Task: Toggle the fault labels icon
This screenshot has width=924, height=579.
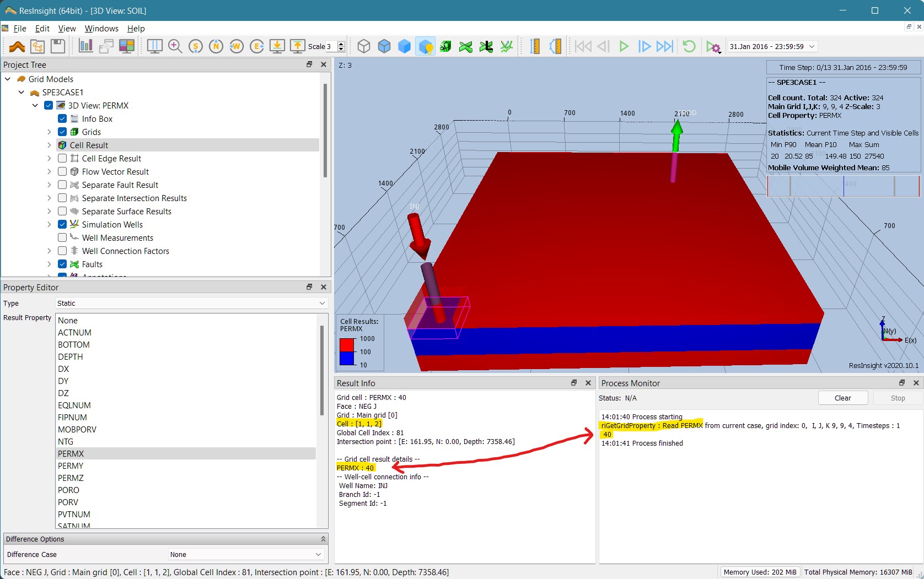Action: tap(486, 47)
